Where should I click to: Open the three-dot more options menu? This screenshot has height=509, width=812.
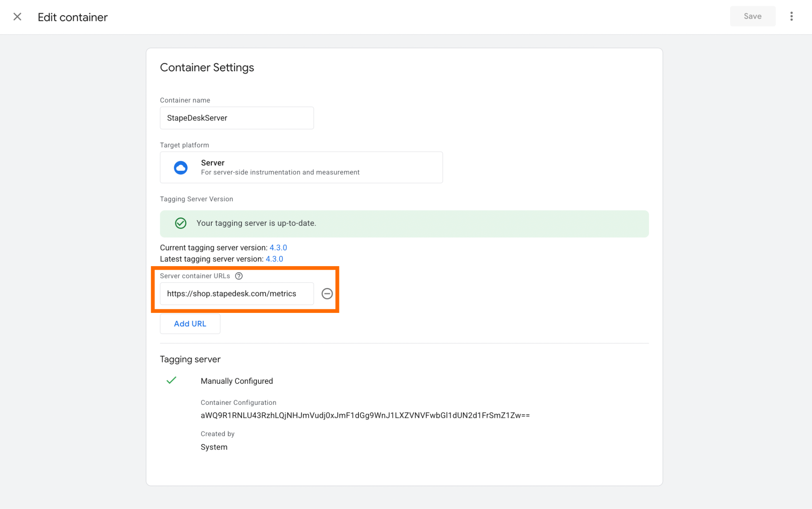pyautogui.click(x=791, y=16)
